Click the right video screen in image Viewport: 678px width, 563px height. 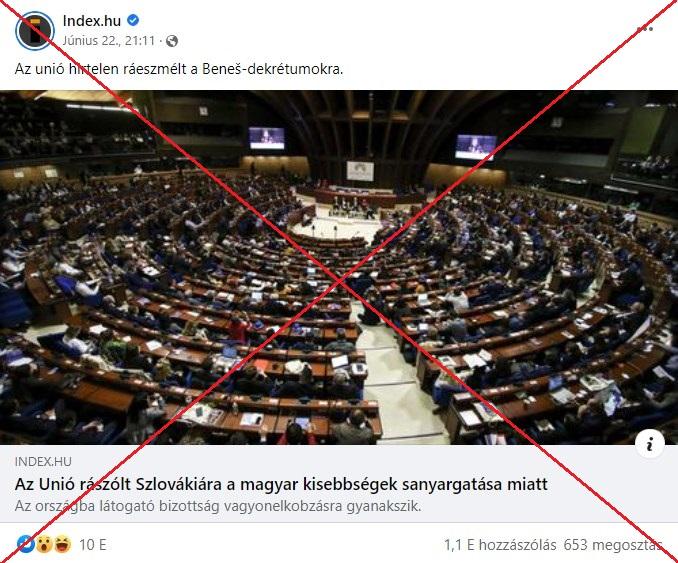pyautogui.click(x=476, y=147)
